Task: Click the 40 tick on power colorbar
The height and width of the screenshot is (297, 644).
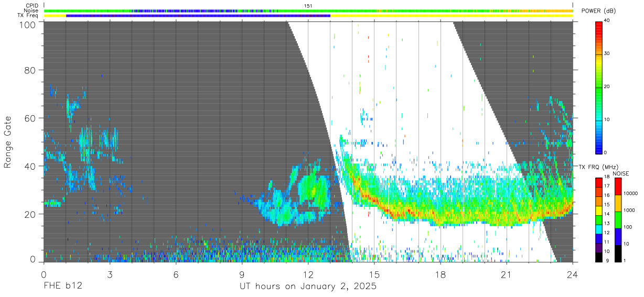Action: (607, 21)
